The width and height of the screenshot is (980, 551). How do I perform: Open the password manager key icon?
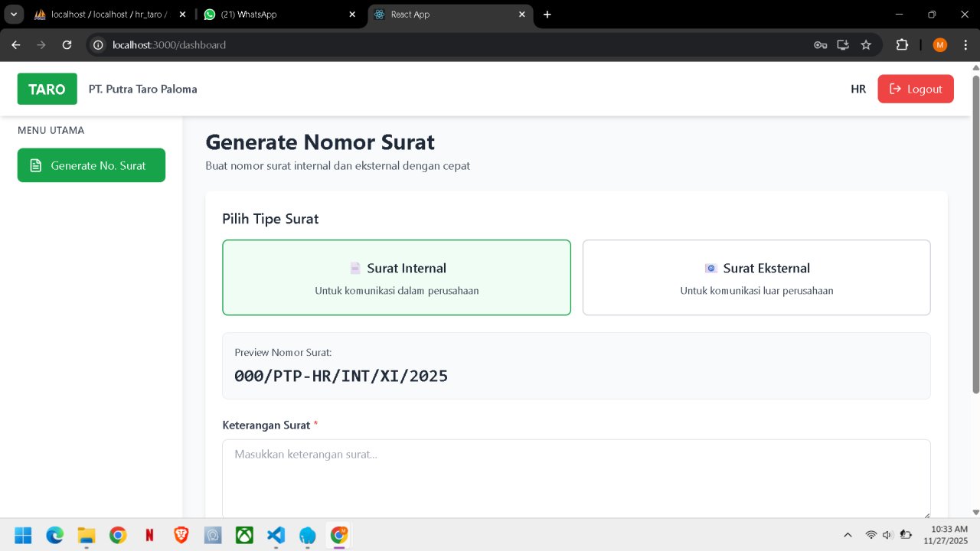click(820, 45)
